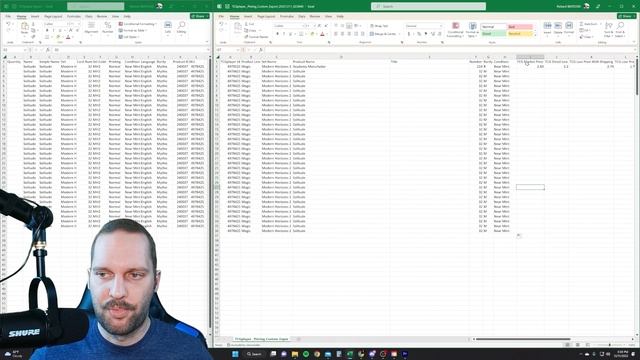Screen dimensions: 640x360
Task: Click the search box in left Excel title bar
Action: coord(96,6)
